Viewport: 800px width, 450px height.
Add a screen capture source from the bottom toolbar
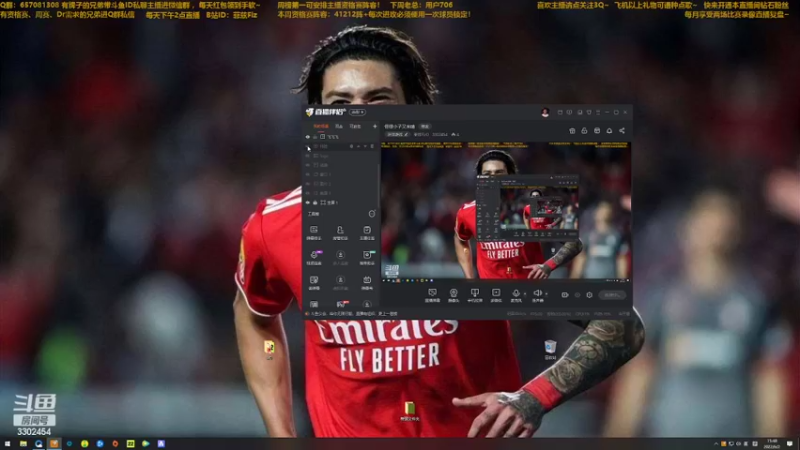(x=432, y=295)
